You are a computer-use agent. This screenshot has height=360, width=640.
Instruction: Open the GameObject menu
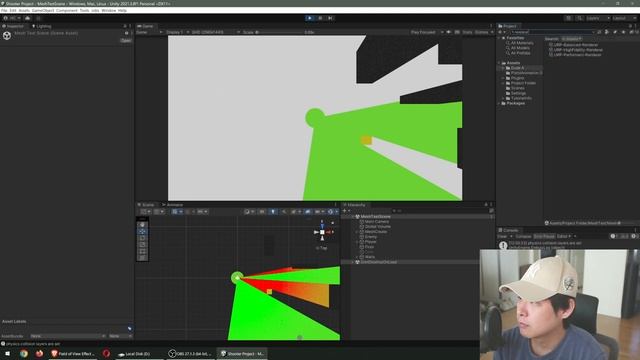tap(43, 10)
